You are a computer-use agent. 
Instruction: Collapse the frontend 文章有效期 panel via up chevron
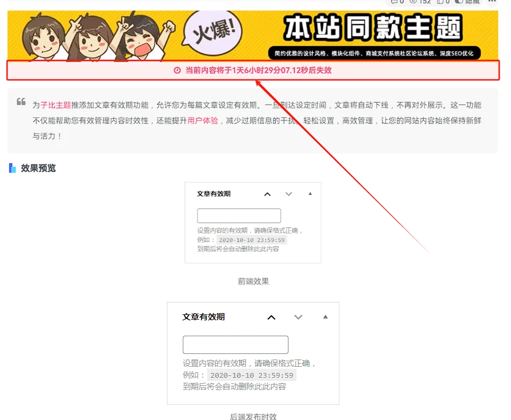[267, 194]
